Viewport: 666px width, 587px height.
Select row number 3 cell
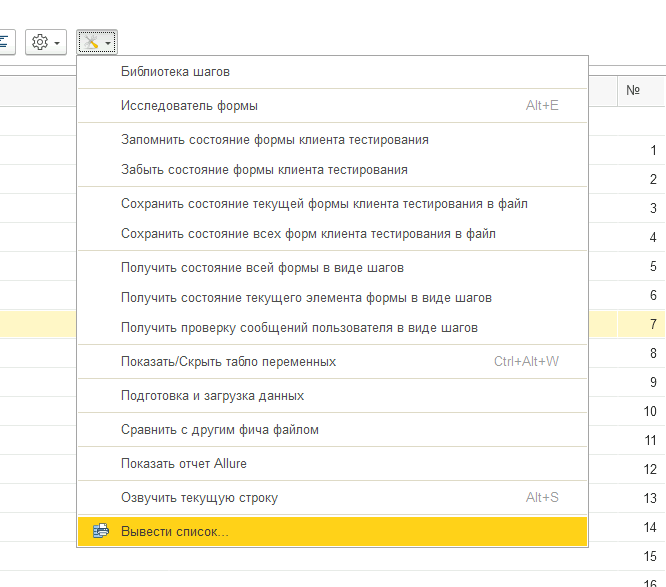click(641, 208)
